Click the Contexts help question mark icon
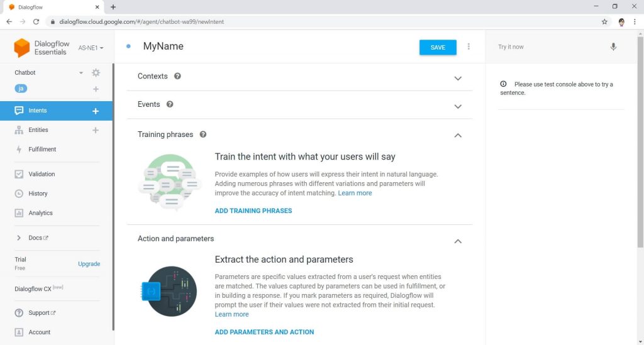 tap(177, 76)
